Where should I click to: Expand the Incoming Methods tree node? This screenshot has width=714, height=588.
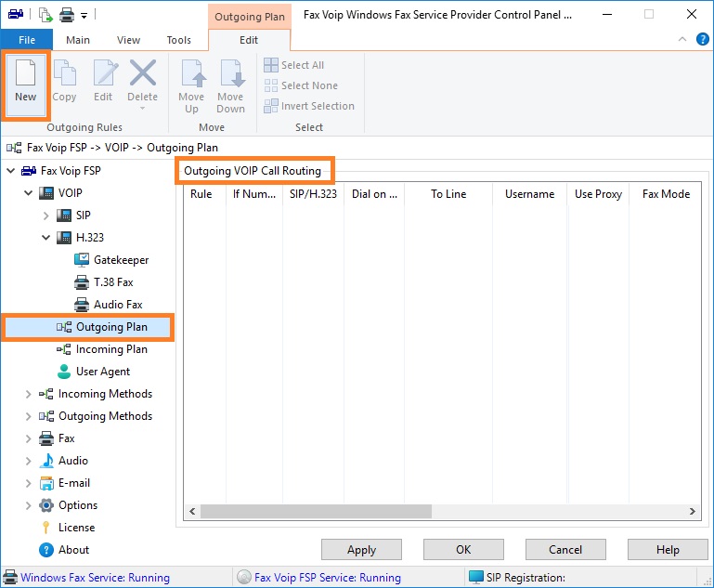coord(28,394)
